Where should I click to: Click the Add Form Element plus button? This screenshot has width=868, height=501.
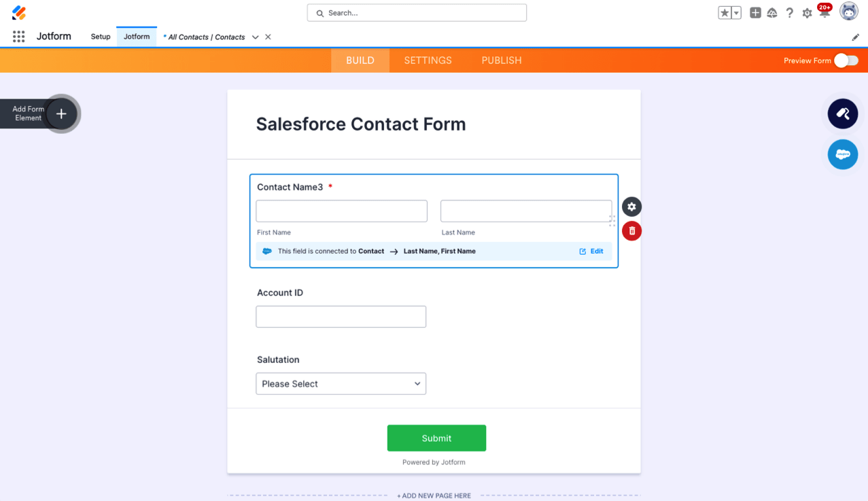pos(61,114)
